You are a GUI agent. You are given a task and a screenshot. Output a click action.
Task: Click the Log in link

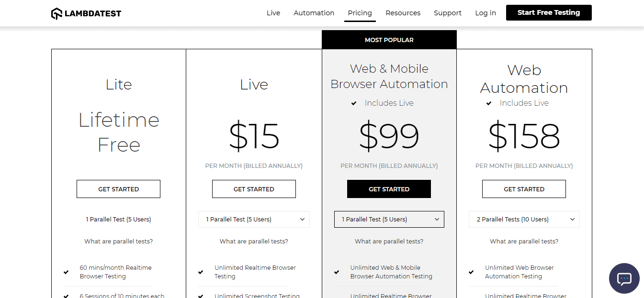coord(485,13)
